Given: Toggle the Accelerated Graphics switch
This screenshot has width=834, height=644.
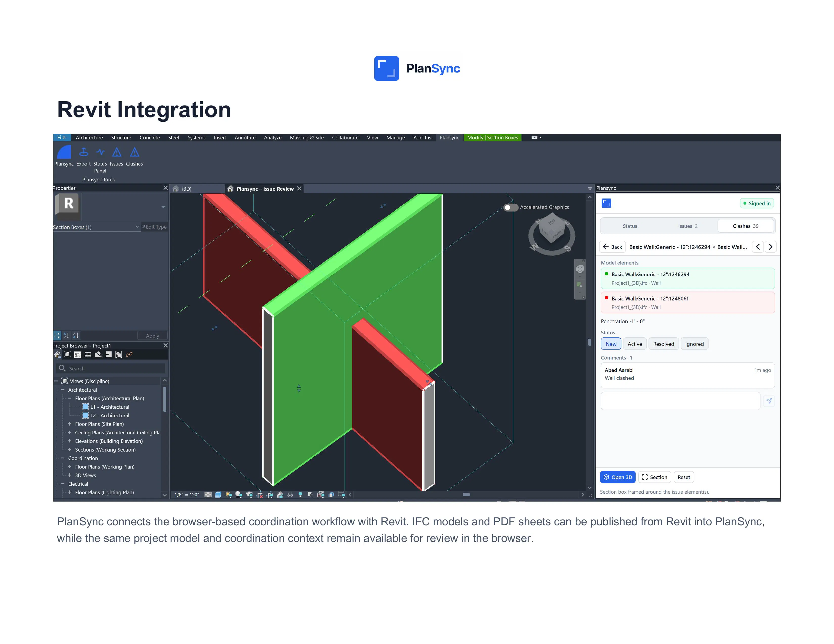Looking at the screenshot, I should 511,207.
